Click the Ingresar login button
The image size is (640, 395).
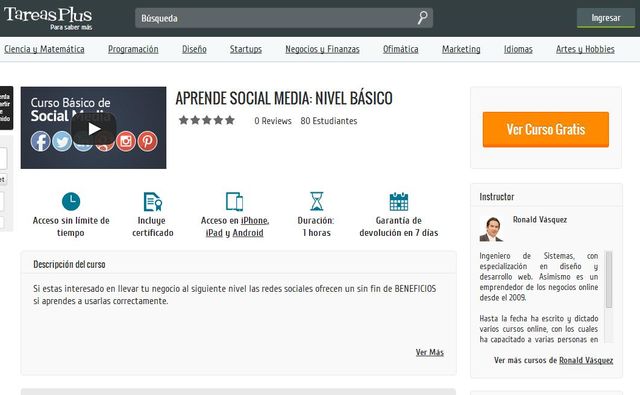606,18
